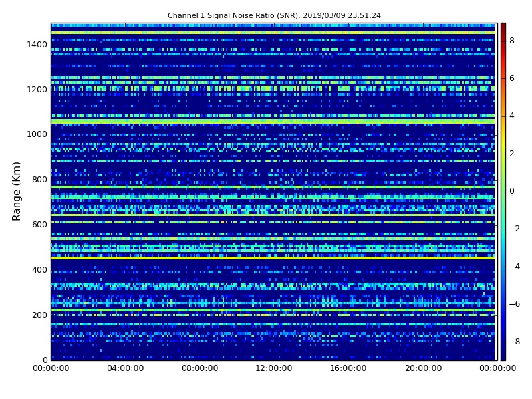The image size is (532, 399).
Task: Click the y-axis tick label 400
Action: [39, 270]
